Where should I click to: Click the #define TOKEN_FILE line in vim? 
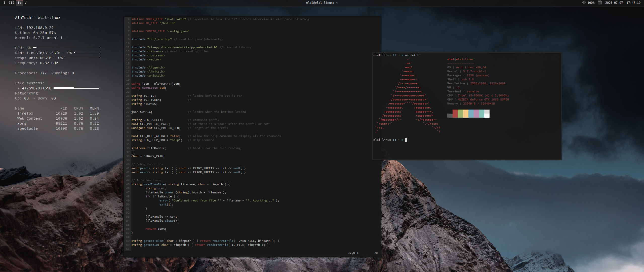coord(220,19)
